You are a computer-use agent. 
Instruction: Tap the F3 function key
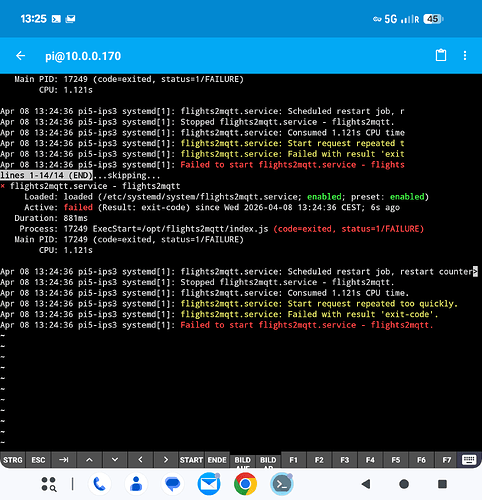(x=345, y=460)
